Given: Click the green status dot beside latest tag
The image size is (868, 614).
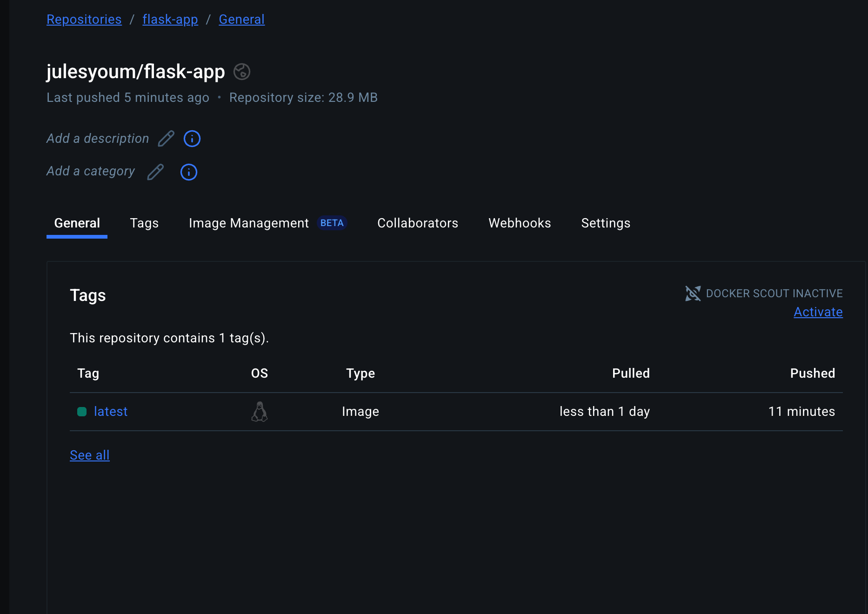Looking at the screenshot, I should pyautogui.click(x=82, y=412).
